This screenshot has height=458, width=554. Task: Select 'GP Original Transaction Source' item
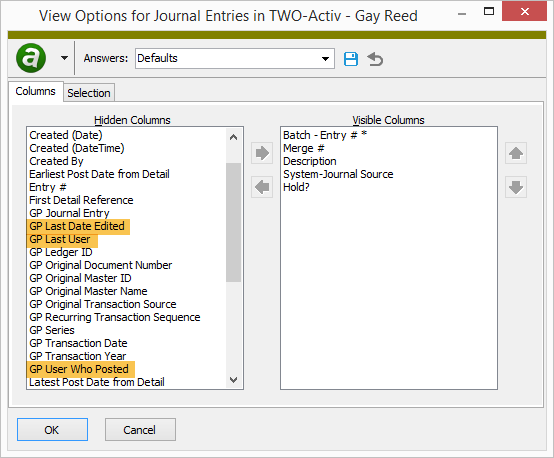pyautogui.click(x=103, y=304)
